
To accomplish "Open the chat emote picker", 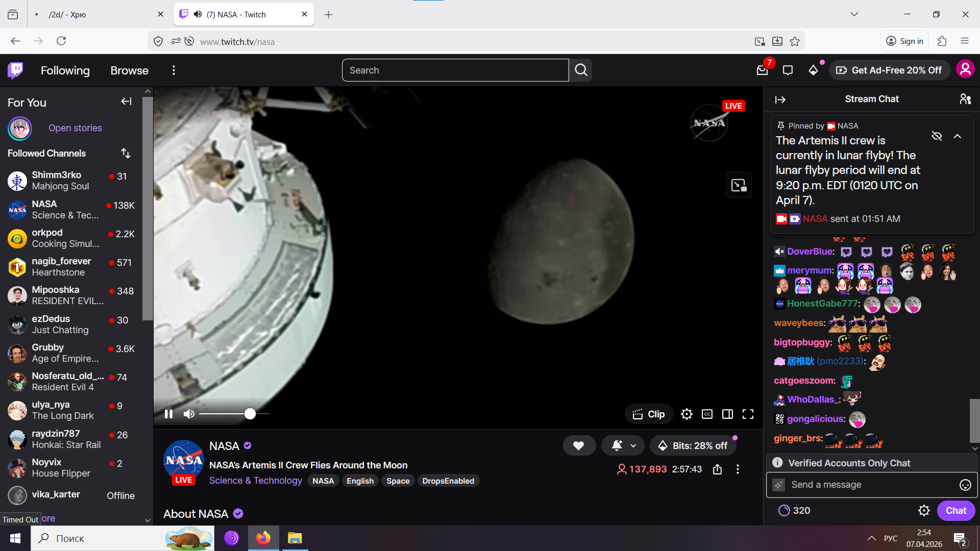I will pyautogui.click(x=965, y=485).
